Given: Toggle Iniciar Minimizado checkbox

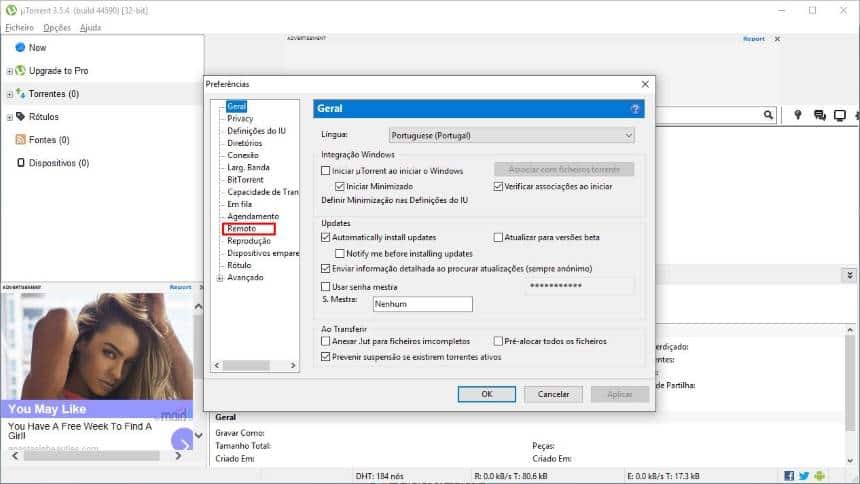Looking at the screenshot, I should coord(340,187).
